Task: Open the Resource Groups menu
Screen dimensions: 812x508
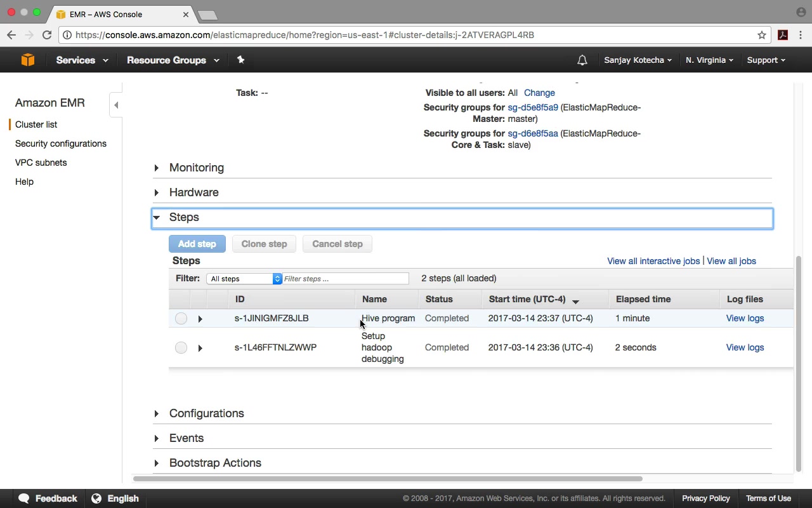Action: pos(173,60)
